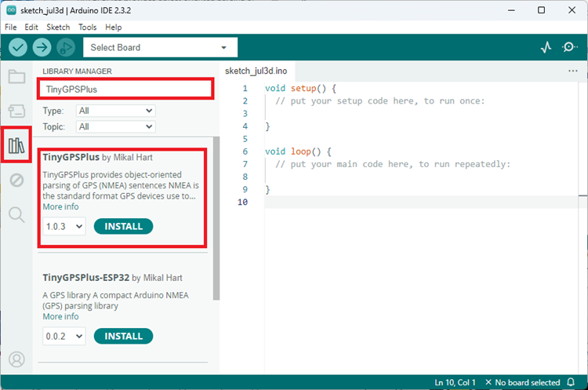Click the notifications bell in status bar
Image resolution: width=588 pixels, height=390 pixels.
coord(572,382)
